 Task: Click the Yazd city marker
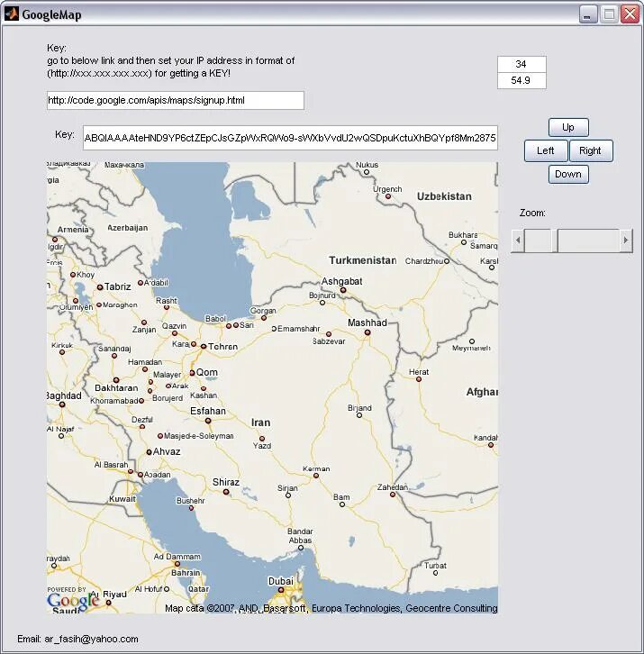click(x=262, y=439)
